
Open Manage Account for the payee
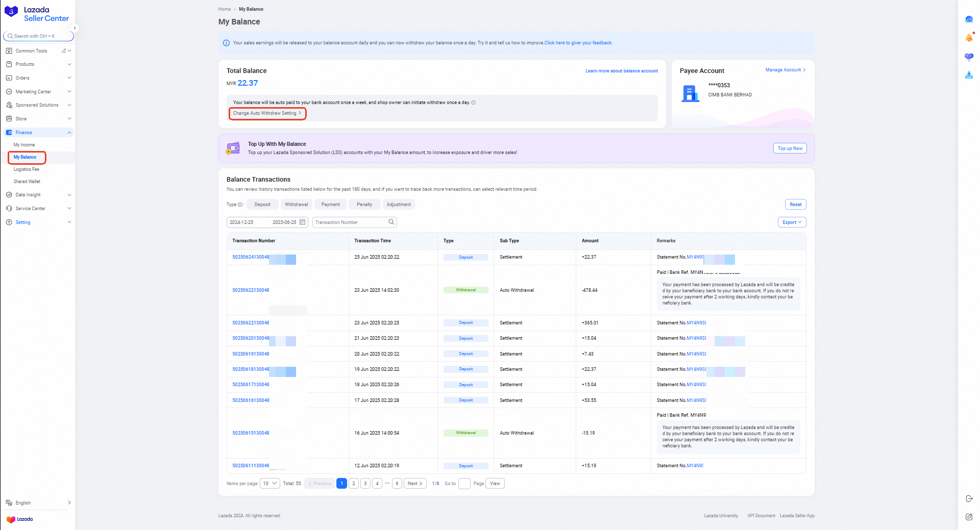tap(784, 70)
